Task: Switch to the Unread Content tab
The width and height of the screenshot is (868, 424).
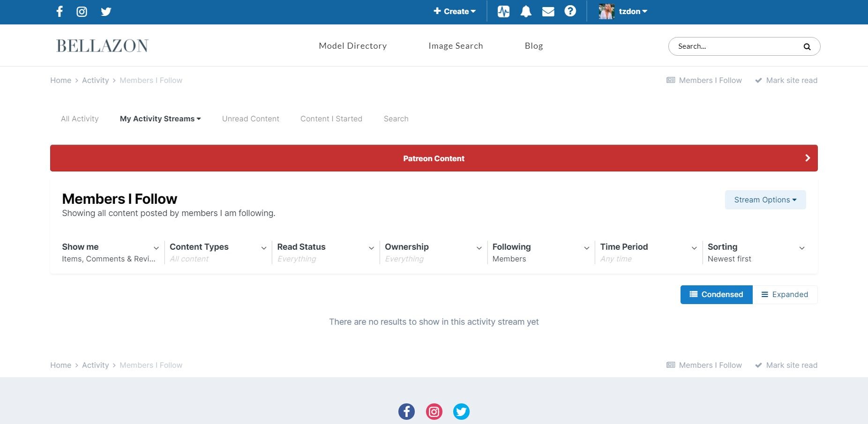Action: pyautogui.click(x=250, y=119)
